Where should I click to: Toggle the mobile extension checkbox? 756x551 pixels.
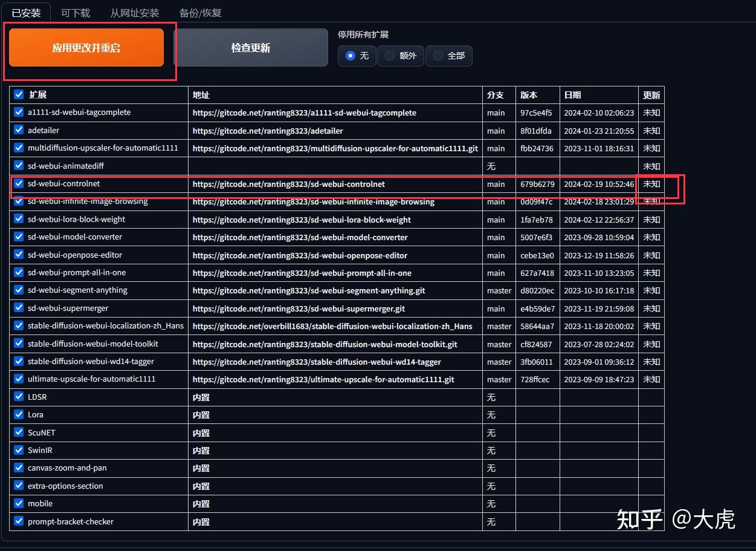pos(18,503)
